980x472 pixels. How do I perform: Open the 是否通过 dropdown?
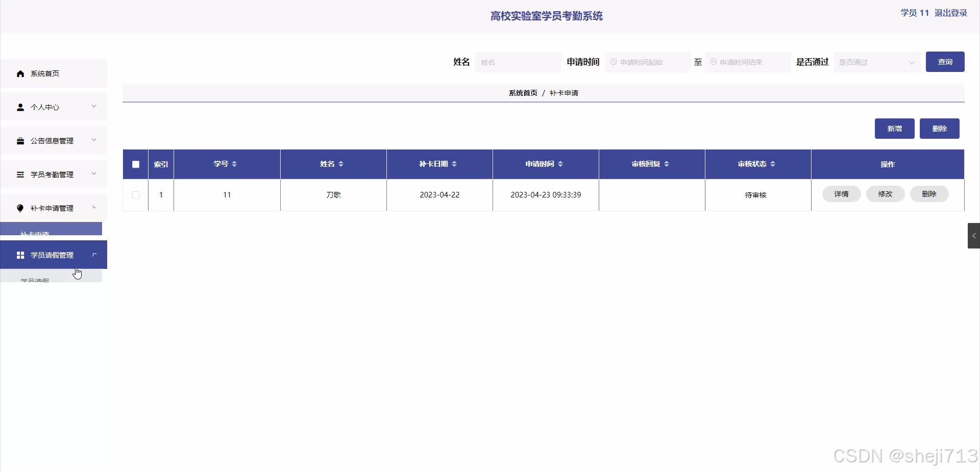876,62
